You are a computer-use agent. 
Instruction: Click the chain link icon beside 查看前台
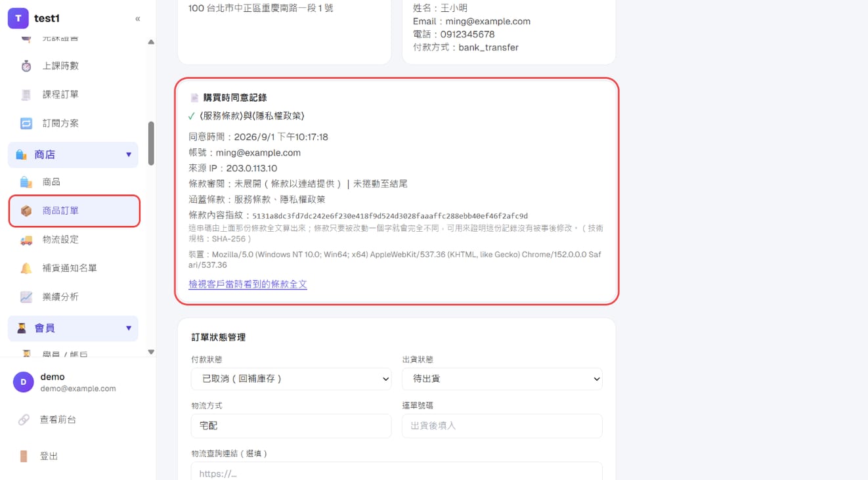click(24, 420)
